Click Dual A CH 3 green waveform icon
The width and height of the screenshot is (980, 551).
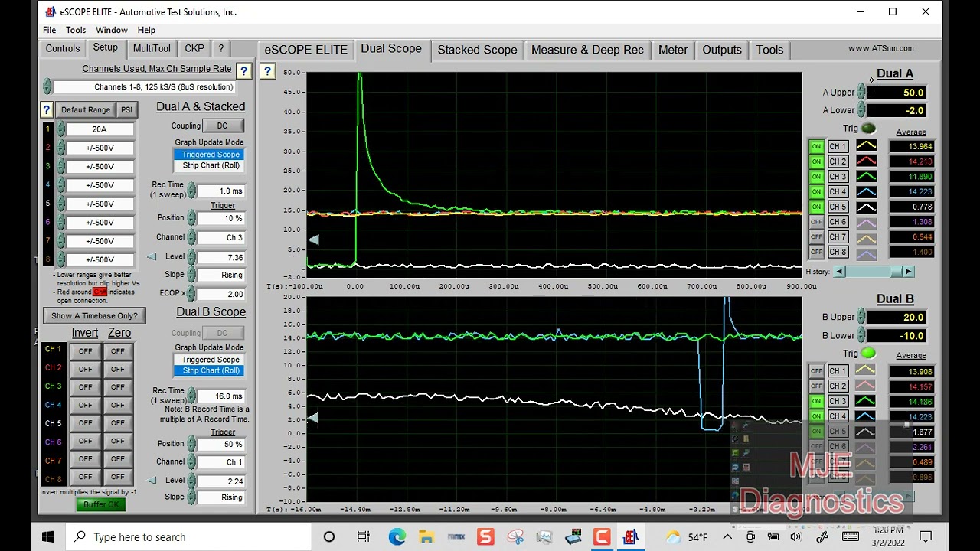[866, 176]
